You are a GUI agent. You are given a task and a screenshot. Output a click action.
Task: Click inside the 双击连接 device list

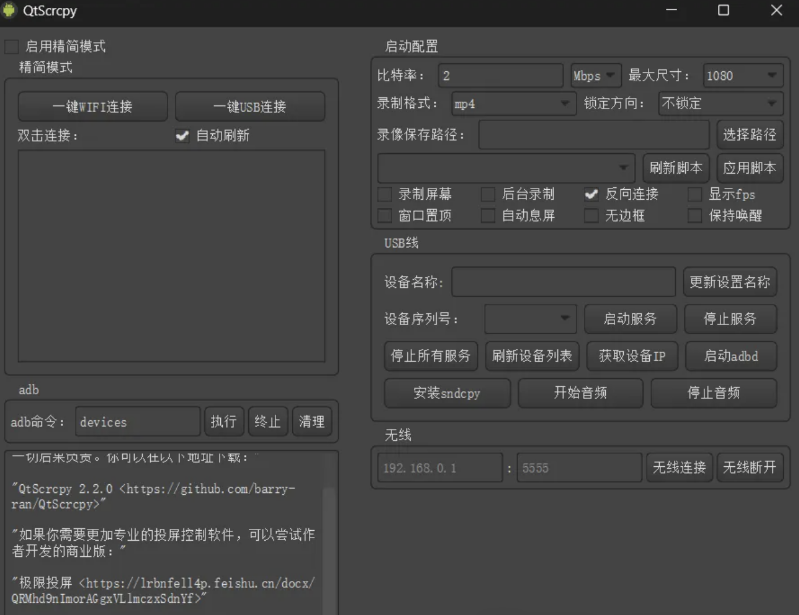point(172,256)
